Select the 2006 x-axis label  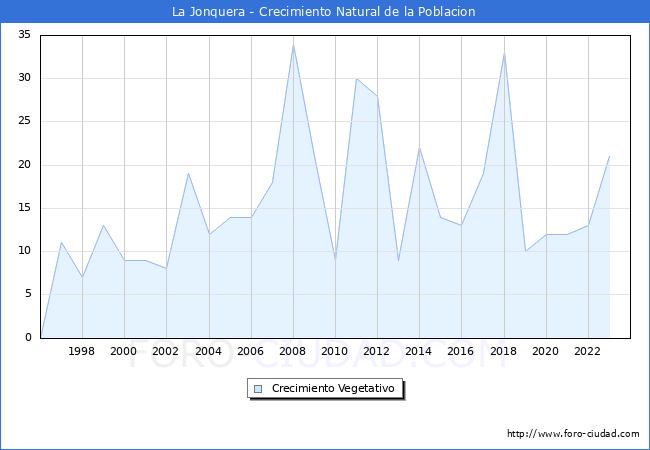[250, 351]
